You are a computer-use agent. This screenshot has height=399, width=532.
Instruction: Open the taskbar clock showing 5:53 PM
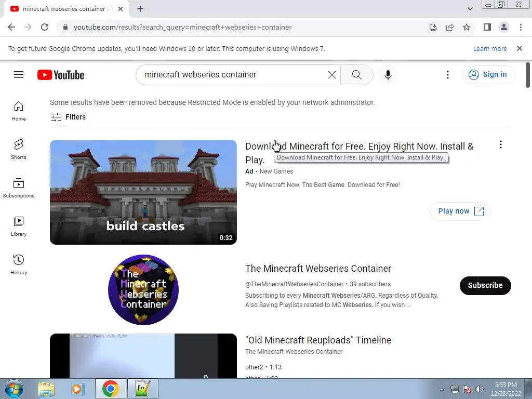pyautogui.click(x=505, y=389)
